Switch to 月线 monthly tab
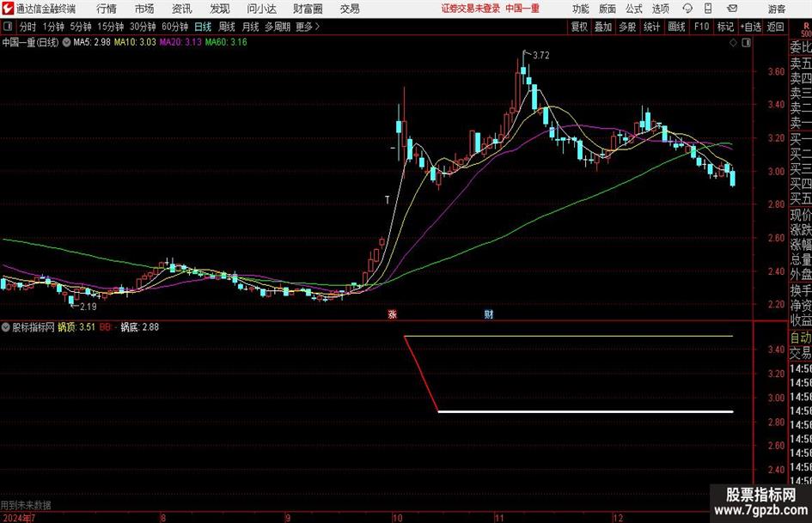Viewport: 812px width, 523px height. click(x=250, y=27)
